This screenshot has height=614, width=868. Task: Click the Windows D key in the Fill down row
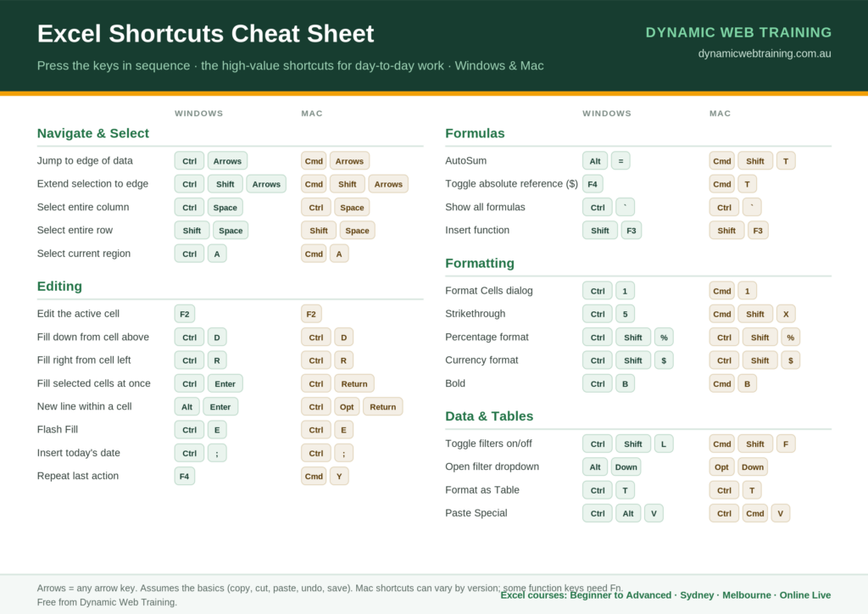point(217,338)
